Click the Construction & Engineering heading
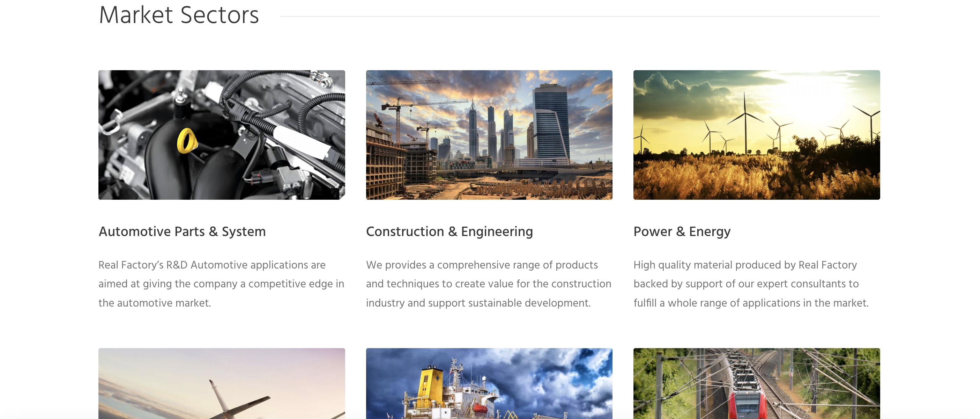 (449, 231)
